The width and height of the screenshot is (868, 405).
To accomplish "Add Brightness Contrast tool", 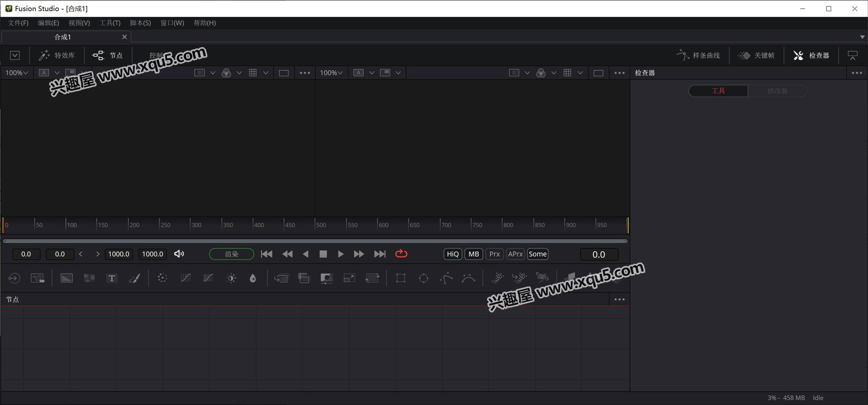I will point(231,278).
